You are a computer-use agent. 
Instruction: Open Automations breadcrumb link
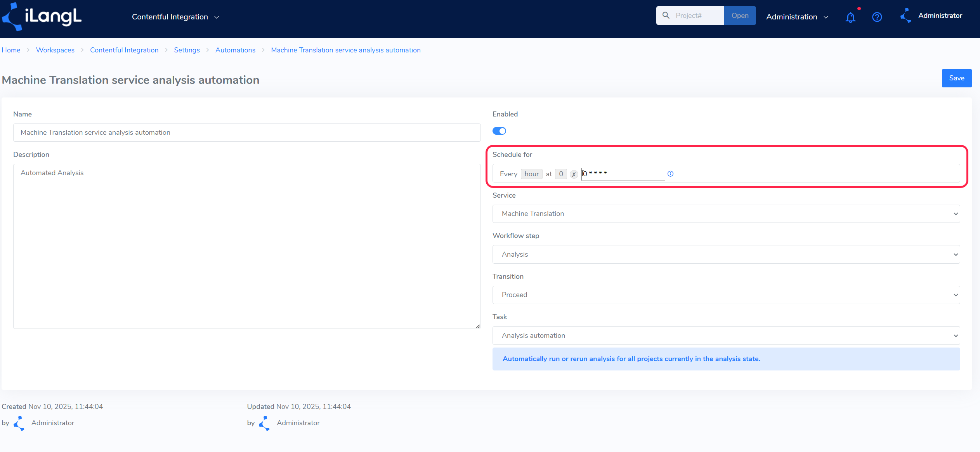pos(235,50)
